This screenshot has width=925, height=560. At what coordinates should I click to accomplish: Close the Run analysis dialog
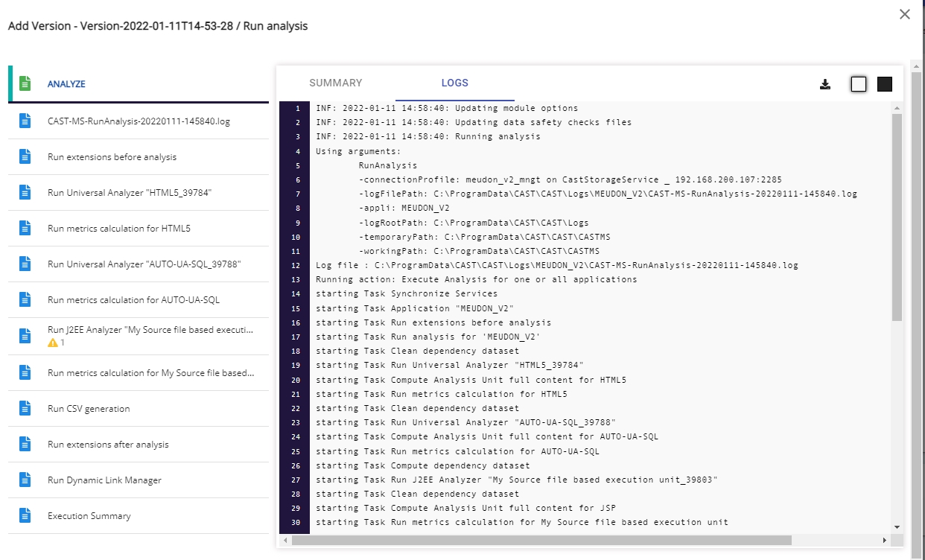[x=905, y=14]
